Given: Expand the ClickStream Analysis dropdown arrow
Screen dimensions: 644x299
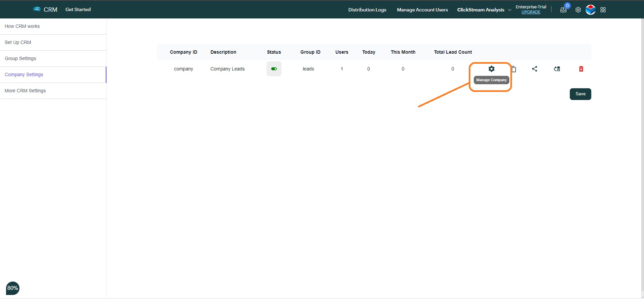Looking at the screenshot, I should [510, 10].
